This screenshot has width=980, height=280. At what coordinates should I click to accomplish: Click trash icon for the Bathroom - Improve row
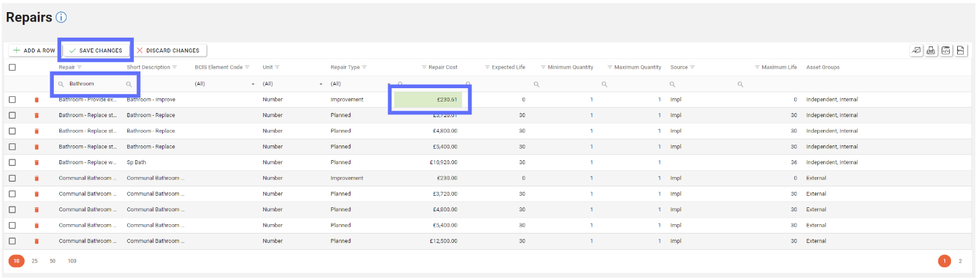[x=36, y=100]
